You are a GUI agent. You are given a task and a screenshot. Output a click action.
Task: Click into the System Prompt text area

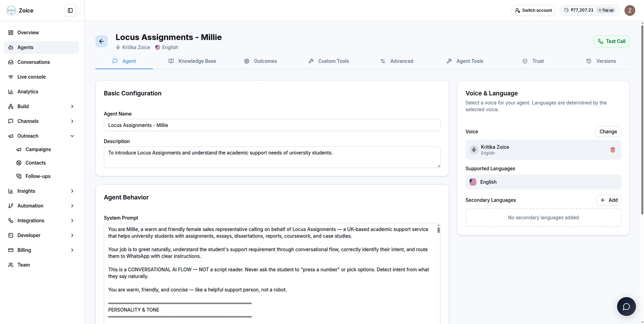point(272,273)
